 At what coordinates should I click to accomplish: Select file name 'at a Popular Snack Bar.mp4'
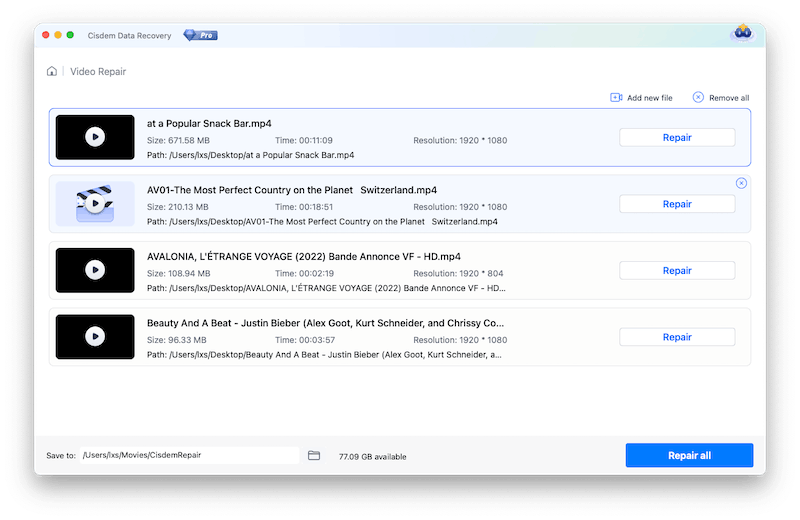tap(209, 123)
